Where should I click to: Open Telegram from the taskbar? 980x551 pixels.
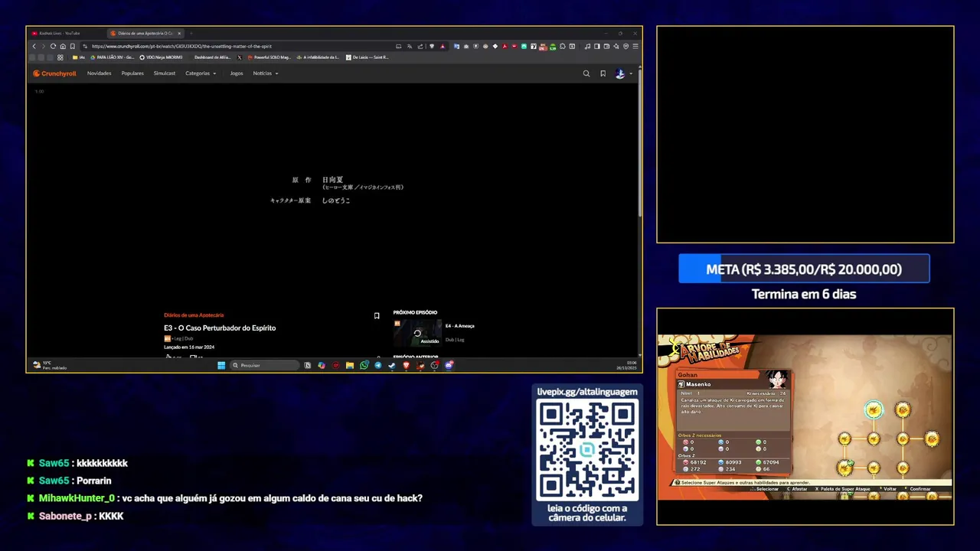click(x=378, y=365)
